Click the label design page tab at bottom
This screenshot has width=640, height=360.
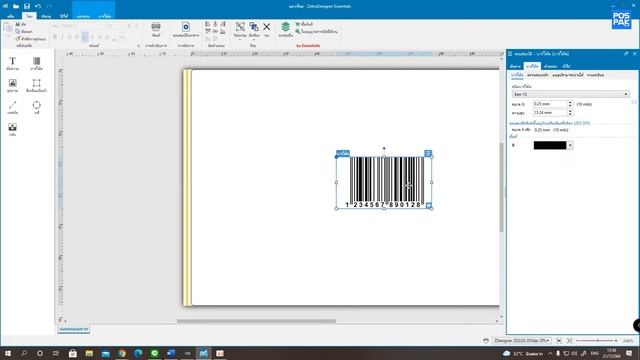pos(74,329)
